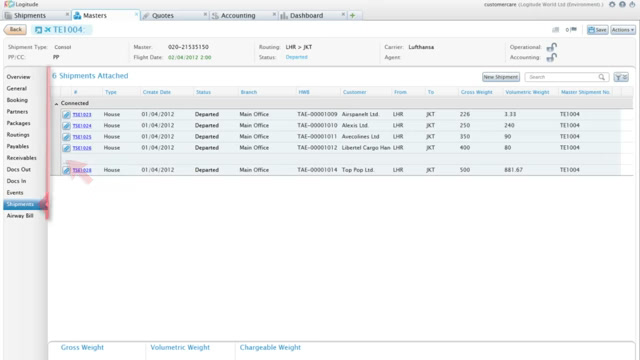Open shipment link TSE1024

click(82, 126)
